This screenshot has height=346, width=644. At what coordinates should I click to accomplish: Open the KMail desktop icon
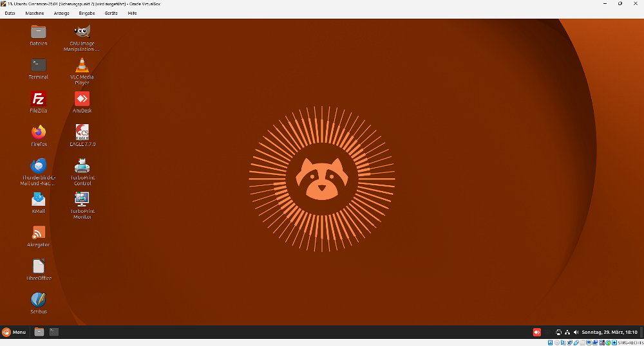point(39,199)
